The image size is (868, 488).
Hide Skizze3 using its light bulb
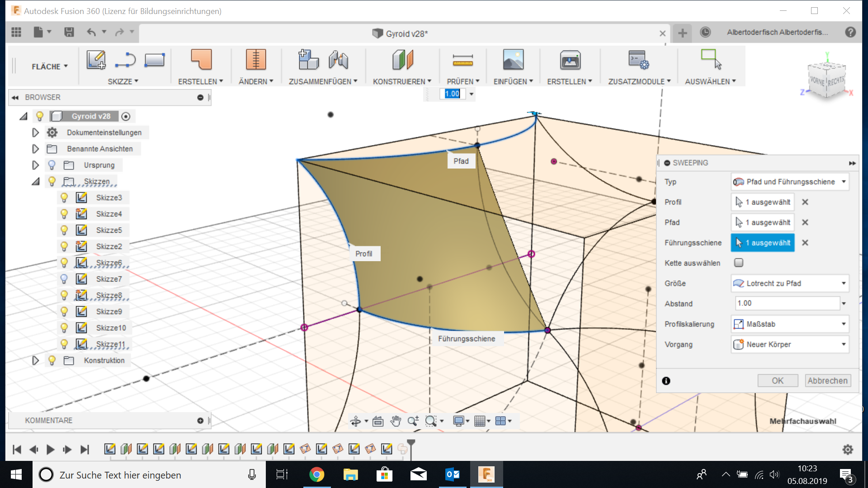pos(64,198)
